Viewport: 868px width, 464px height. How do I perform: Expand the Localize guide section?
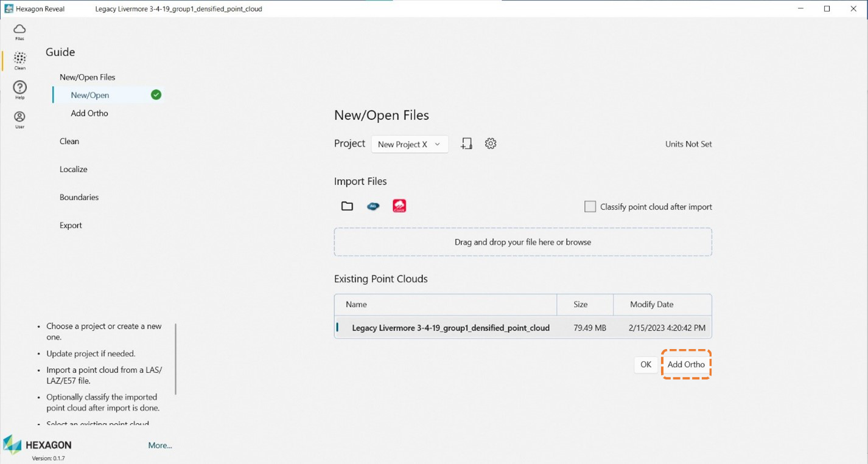(x=74, y=169)
